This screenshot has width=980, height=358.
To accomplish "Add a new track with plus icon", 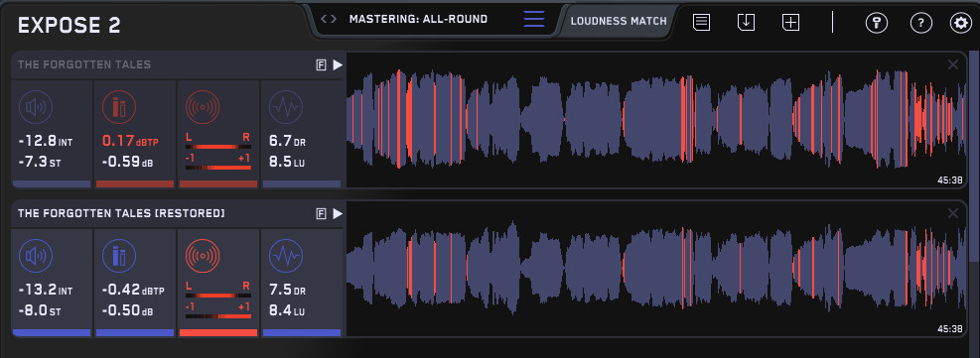I will [790, 22].
